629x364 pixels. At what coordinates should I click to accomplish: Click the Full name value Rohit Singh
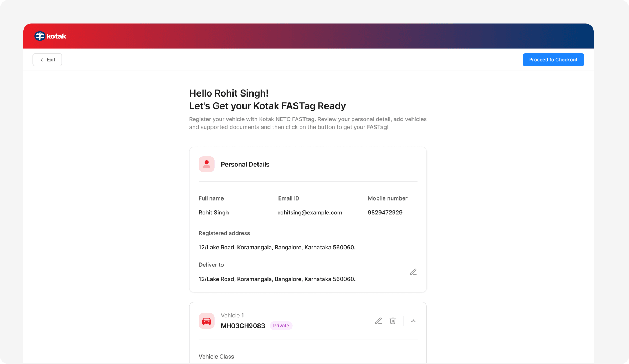pos(214,213)
